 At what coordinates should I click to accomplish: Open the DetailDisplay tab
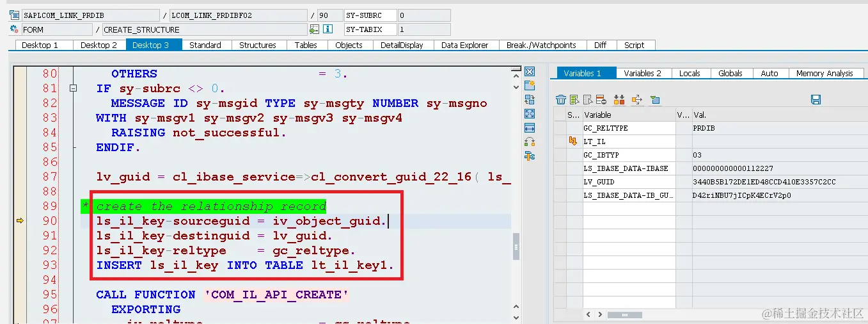click(x=402, y=45)
